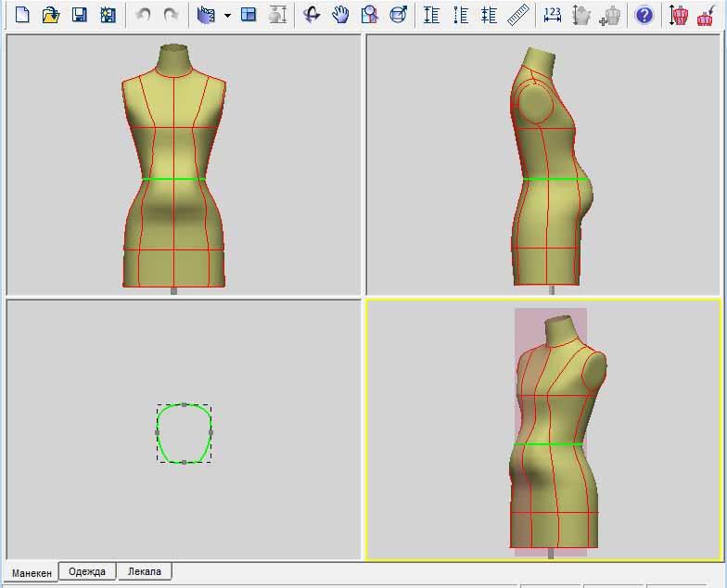Click the 123 dimension display icon
This screenshot has width=727, height=588.
tap(552, 15)
